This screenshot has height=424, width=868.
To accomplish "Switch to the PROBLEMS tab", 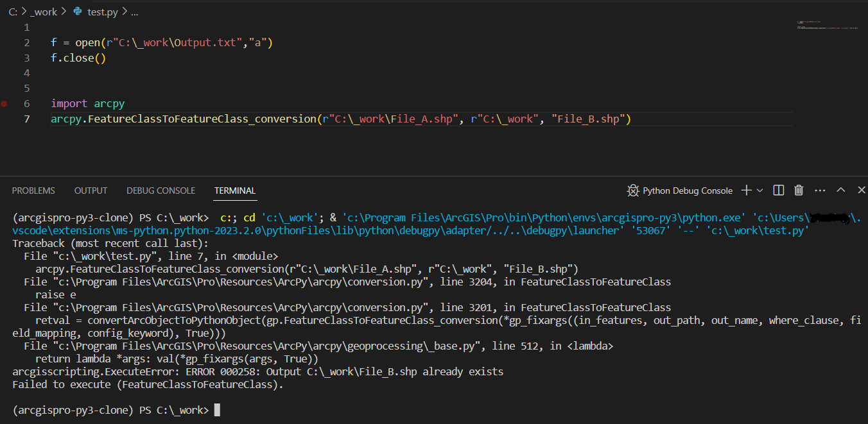I will click(x=33, y=191).
